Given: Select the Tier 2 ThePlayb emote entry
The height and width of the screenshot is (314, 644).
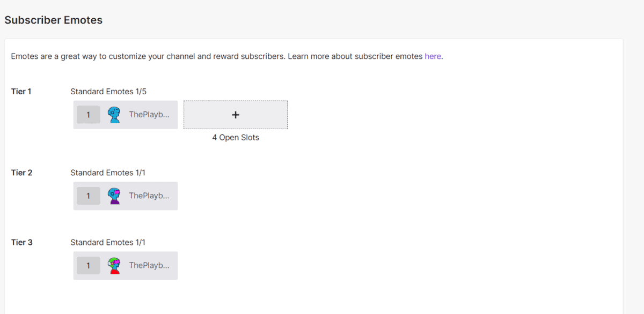Looking at the screenshot, I should (125, 196).
